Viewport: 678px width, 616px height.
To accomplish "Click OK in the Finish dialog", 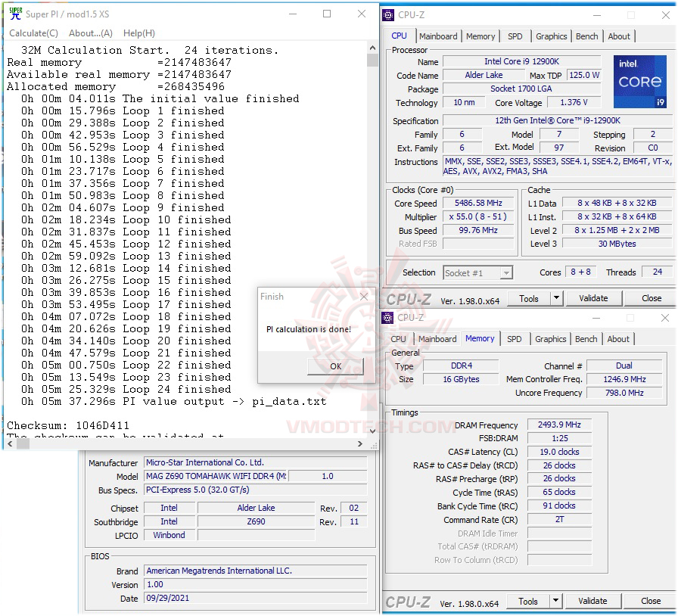I will click(335, 366).
